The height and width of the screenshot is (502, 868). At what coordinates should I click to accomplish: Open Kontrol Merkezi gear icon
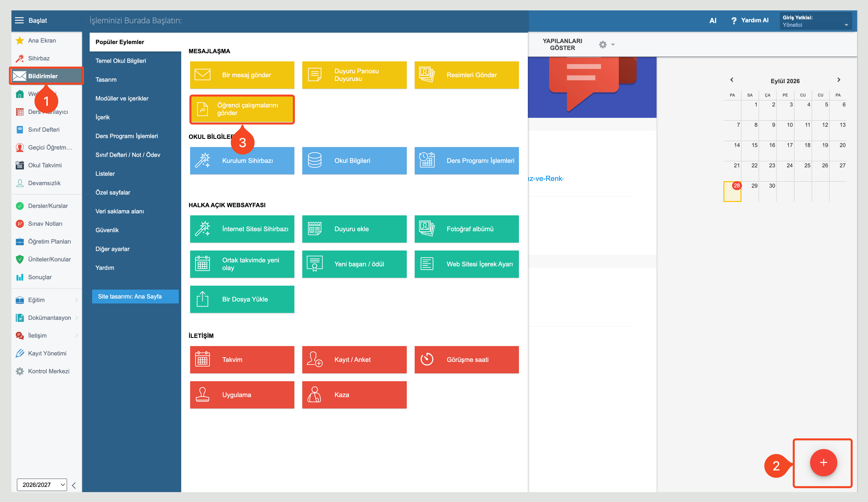[x=20, y=371]
